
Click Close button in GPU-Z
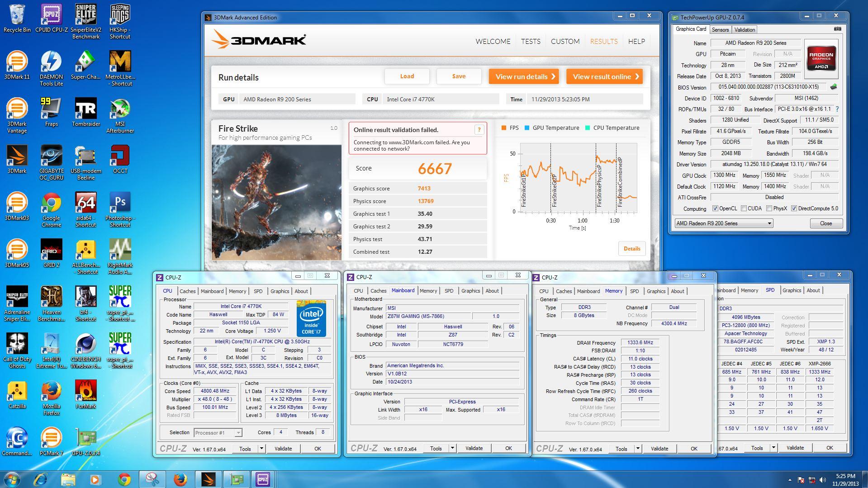pyautogui.click(x=826, y=223)
